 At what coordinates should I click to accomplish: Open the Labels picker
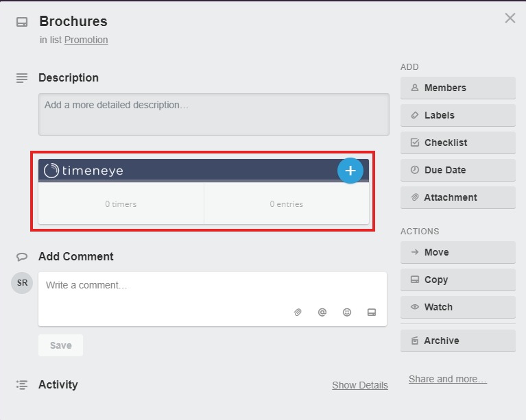(x=458, y=115)
